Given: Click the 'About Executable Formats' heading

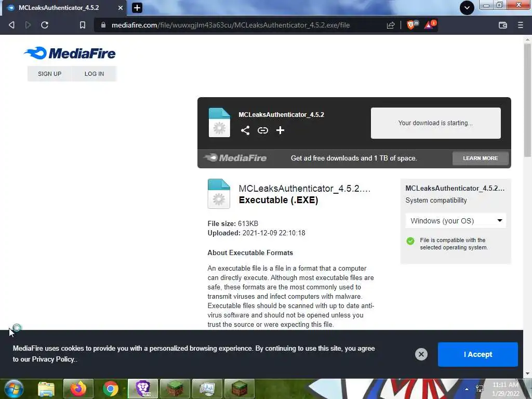Looking at the screenshot, I should pyautogui.click(x=250, y=253).
